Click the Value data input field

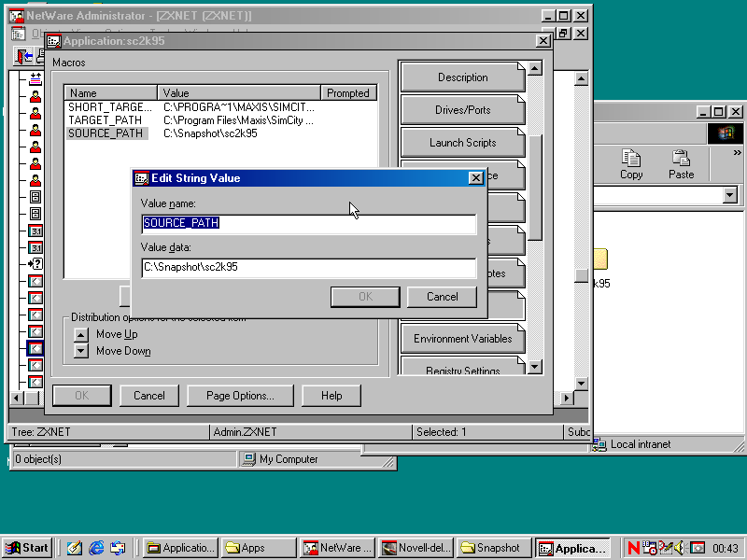pos(309,267)
